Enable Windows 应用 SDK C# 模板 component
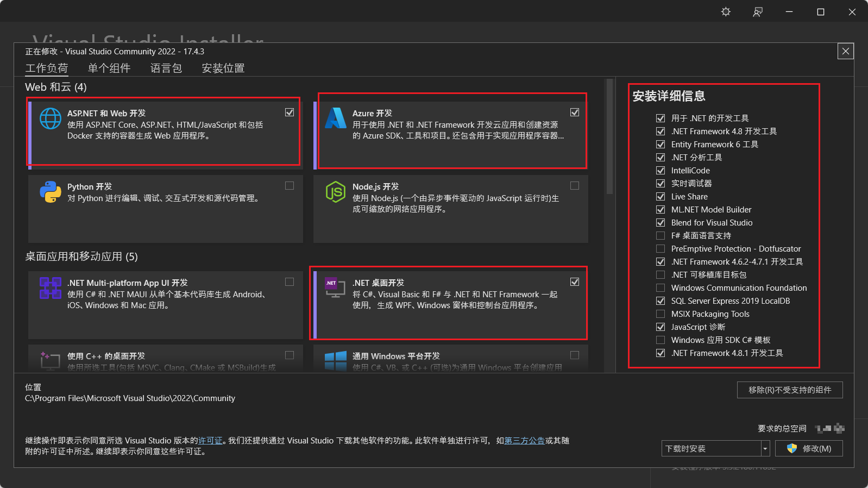This screenshot has width=868, height=488. click(661, 340)
